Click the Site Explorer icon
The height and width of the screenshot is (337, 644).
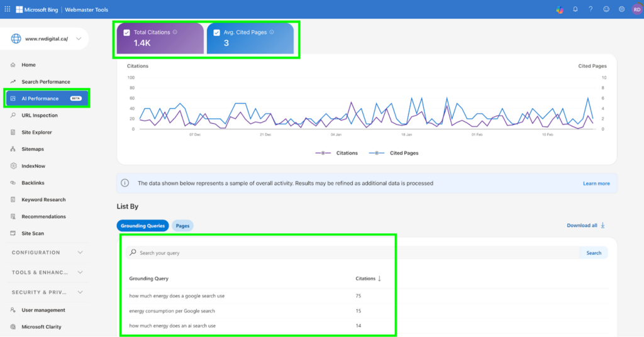click(13, 132)
